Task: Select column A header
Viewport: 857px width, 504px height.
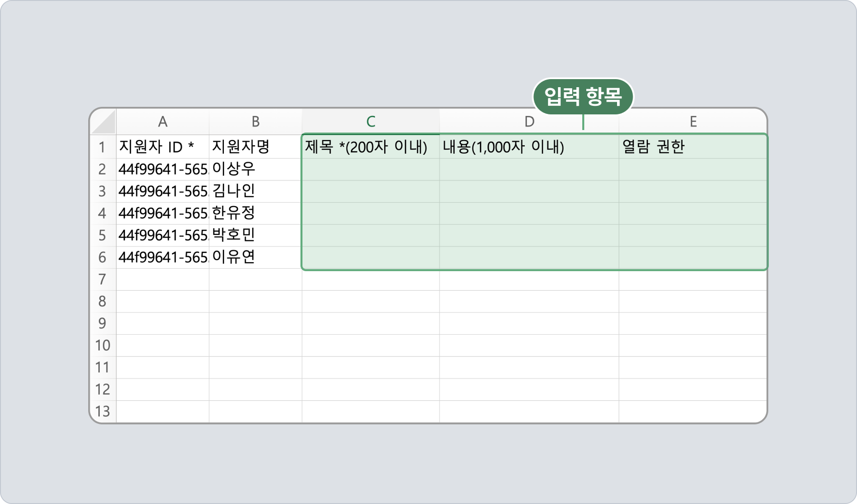Action: pyautogui.click(x=162, y=121)
